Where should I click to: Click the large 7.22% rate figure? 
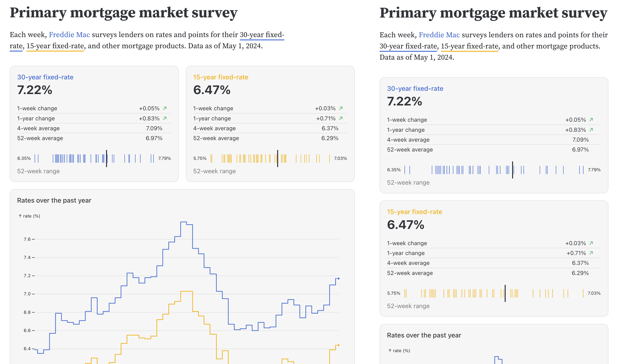click(x=35, y=90)
